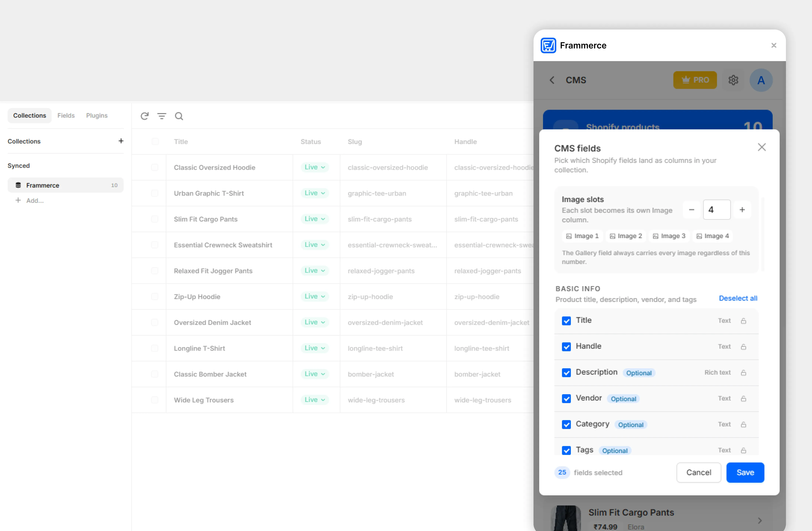Uncheck the Tags field checkbox
The height and width of the screenshot is (531, 812).
[x=566, y=450]
